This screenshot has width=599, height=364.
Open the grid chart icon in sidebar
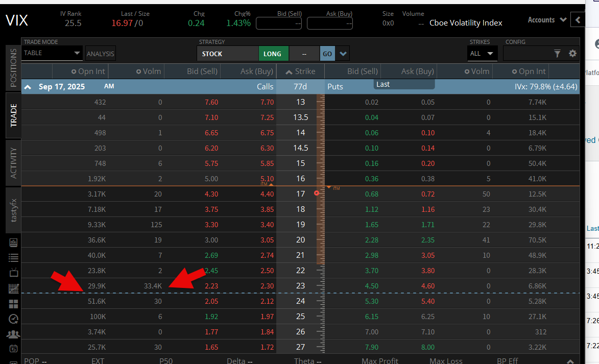coord(13,288)
